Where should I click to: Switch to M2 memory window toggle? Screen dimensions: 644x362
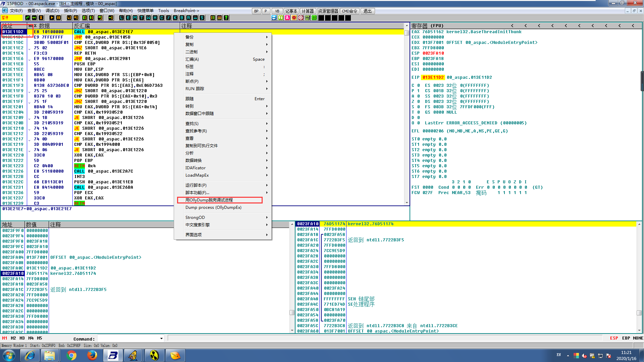point(13,338)
